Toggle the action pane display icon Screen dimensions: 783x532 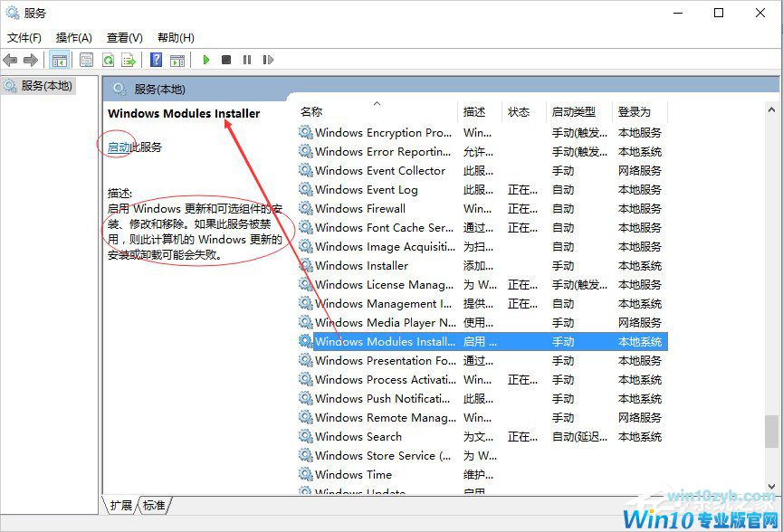[x=177, y=60]
